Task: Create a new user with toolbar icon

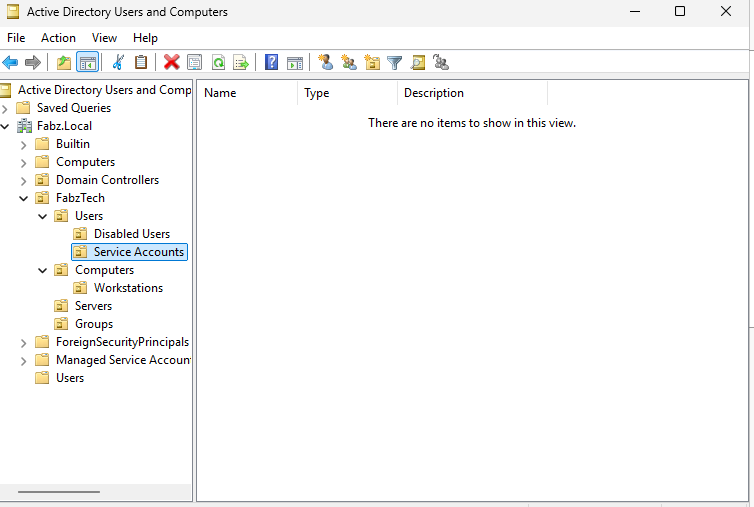Action: tap(326, 63)
